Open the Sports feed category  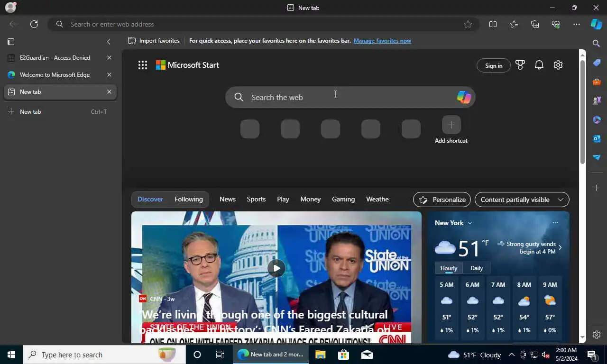pyautogui.click(x=256, y=200)
